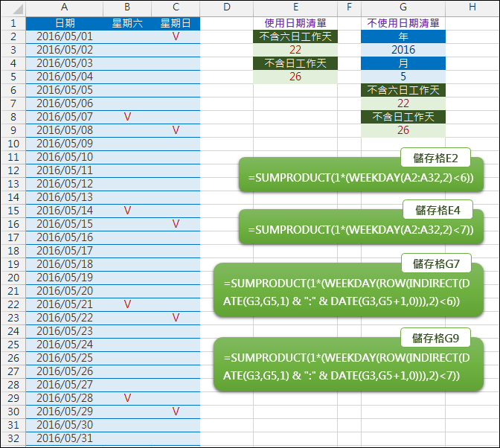Click the V mark in row 29
Screen dimensions: 500x448
(127, 398)
